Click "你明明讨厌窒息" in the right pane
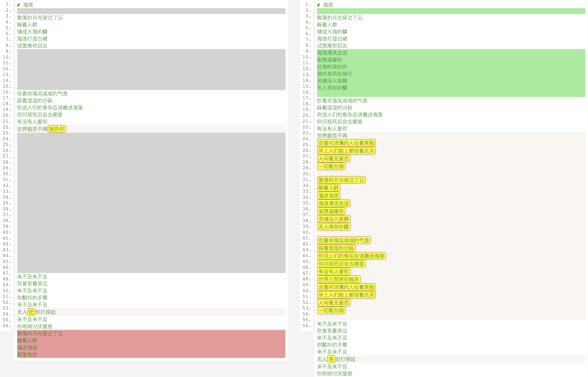This screenshot has height=377, width=588. [334, 373]
